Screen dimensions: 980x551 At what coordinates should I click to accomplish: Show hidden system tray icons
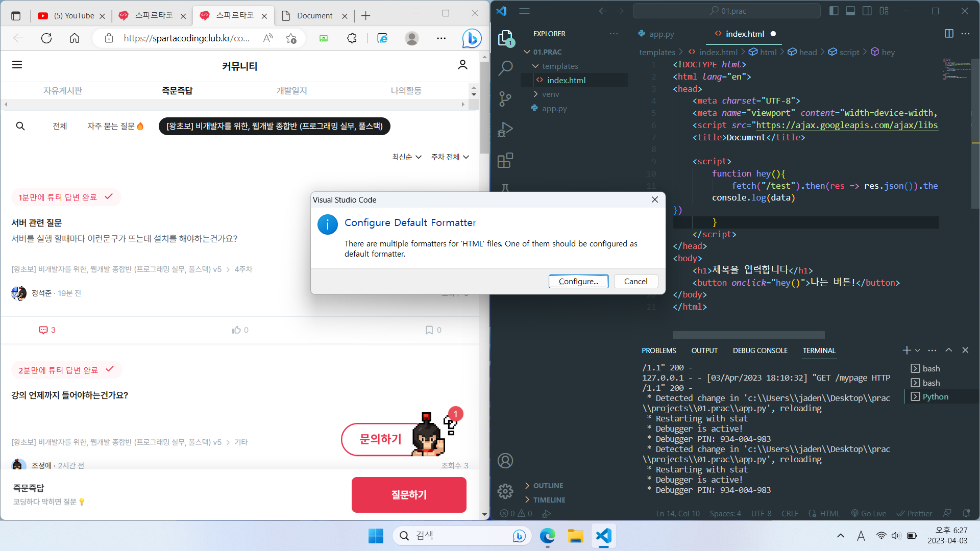point(841,536)
